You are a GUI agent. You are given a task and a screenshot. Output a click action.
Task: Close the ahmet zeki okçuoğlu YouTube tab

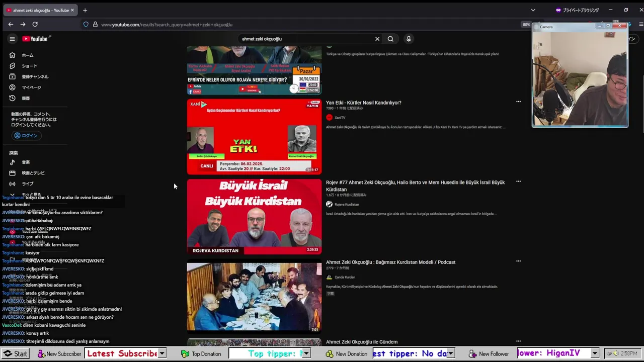(x=72, y=10)
